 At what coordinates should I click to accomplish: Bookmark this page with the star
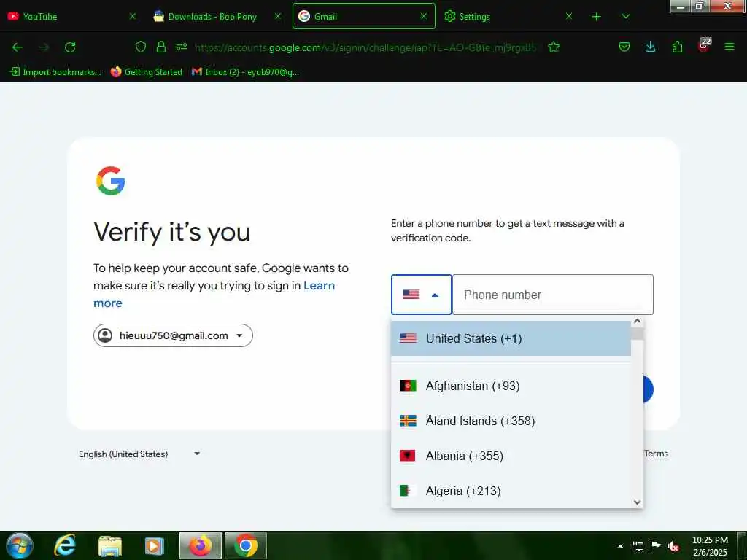(x=554, y=47)
